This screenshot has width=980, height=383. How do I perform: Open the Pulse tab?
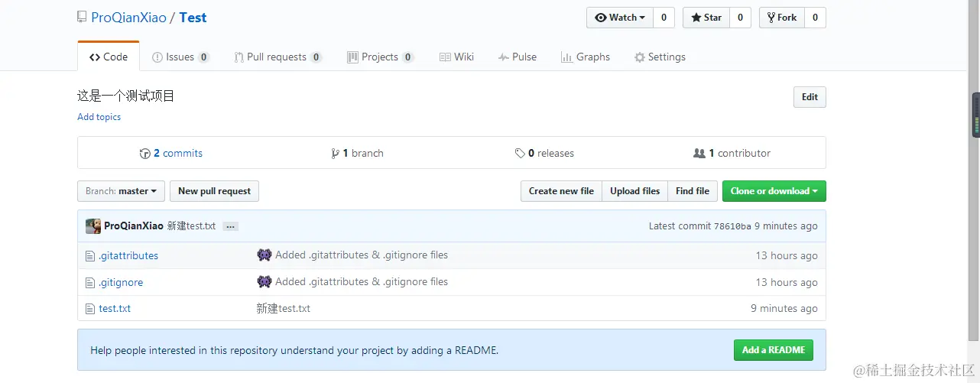pyautogui.click(x=518, y=57)
